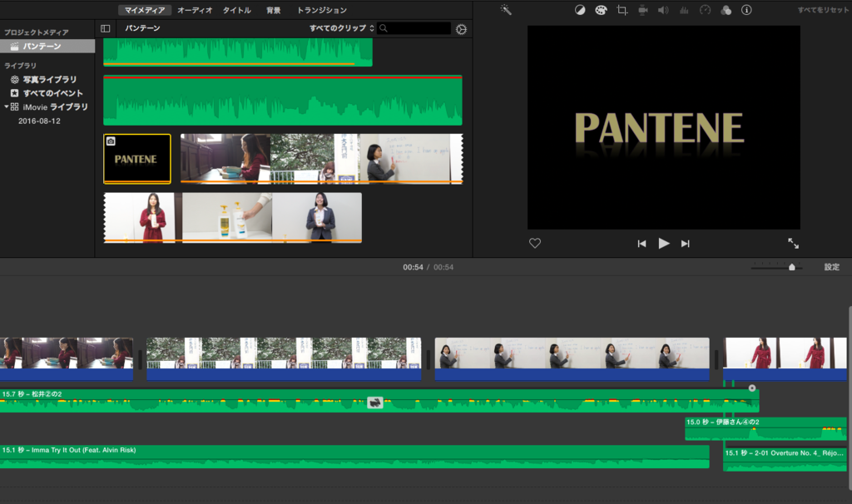This screenshot has width=852, height=504.
Task: Select 写真ライブラリ in sidebar
Action: click(49, 79)
